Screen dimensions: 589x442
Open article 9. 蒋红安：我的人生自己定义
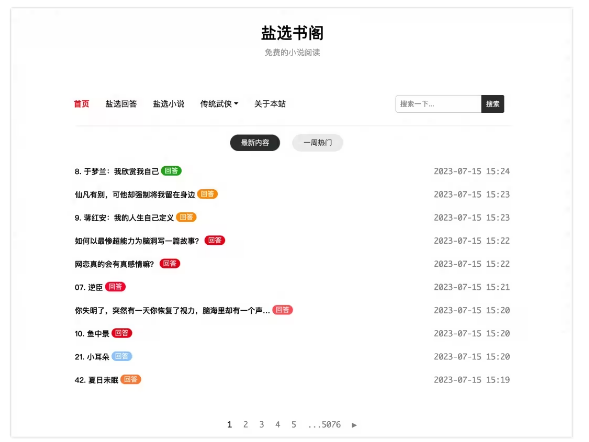(124, 218)
